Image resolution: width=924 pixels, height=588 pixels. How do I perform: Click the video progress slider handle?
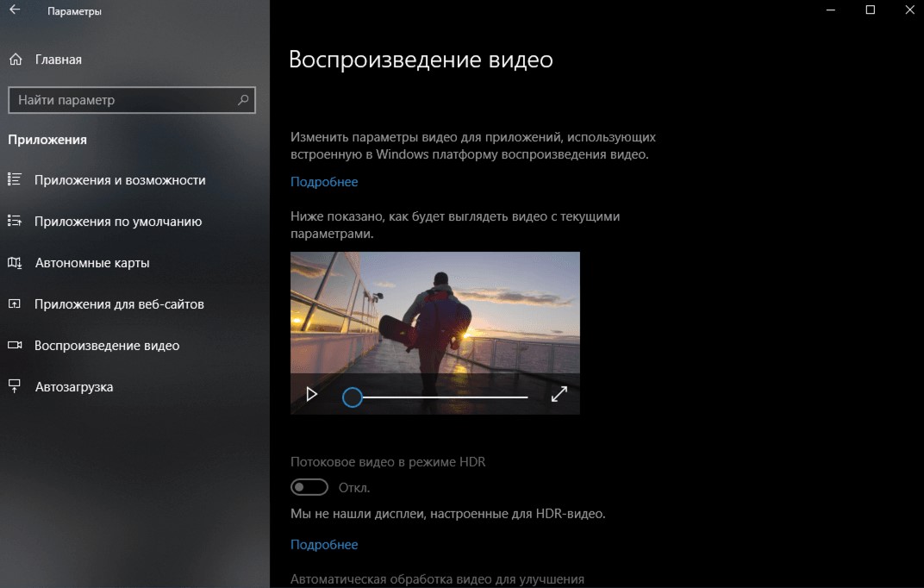pos(353,397)
